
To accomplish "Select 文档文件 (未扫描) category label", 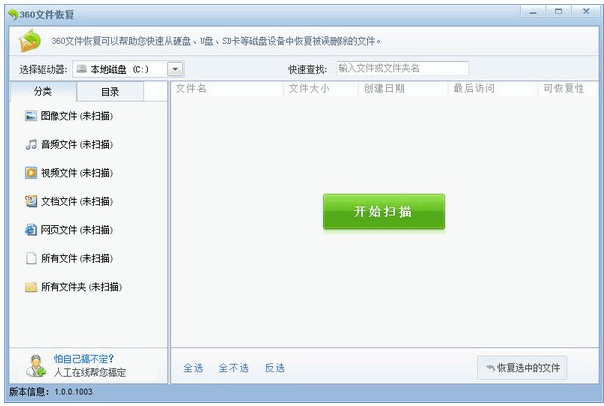I will (x=77, y=201).
